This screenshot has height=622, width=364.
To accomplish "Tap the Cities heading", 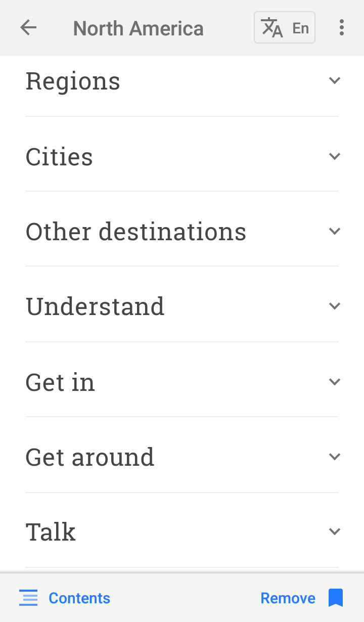I will [59, 157].
